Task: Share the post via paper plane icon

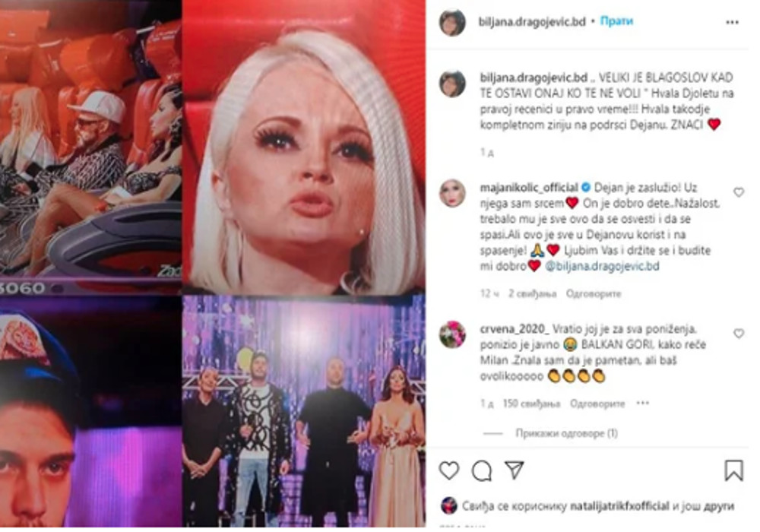Action: point(514,470)
